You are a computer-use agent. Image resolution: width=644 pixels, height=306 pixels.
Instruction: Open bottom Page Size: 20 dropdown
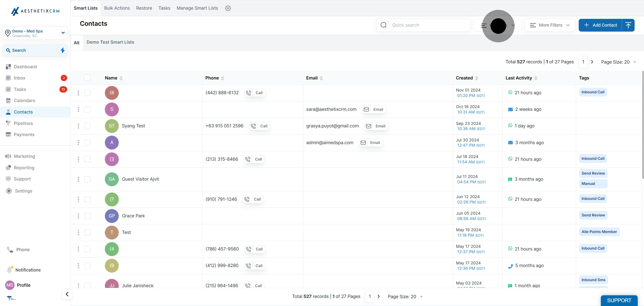(405, 297)
